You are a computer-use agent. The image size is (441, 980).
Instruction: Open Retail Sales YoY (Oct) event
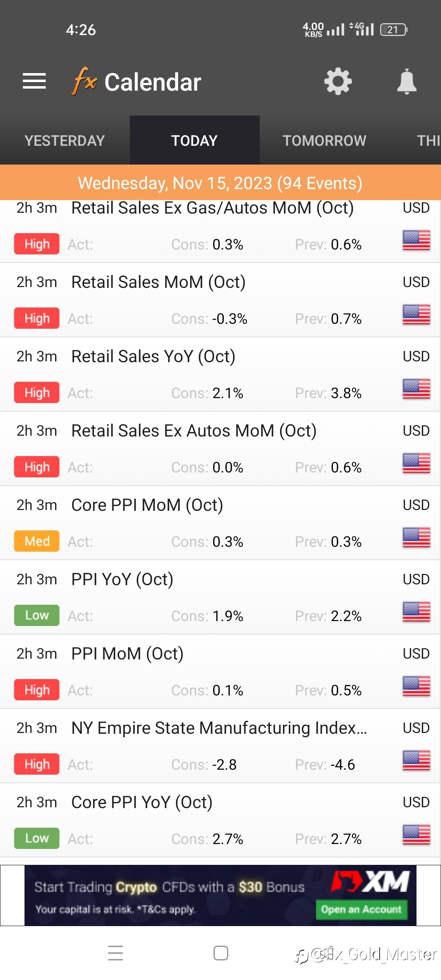(153, 356)
